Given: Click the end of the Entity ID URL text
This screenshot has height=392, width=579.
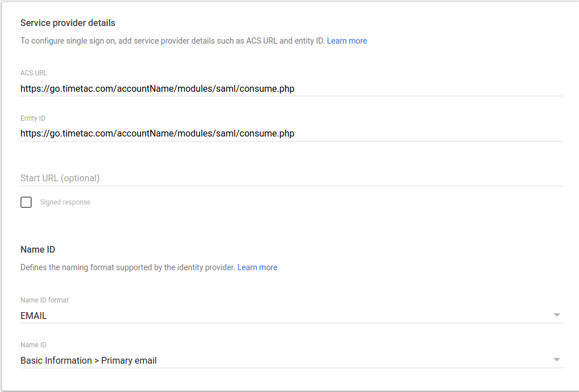Looking at the screenshot, I should [x=293, y=134].
